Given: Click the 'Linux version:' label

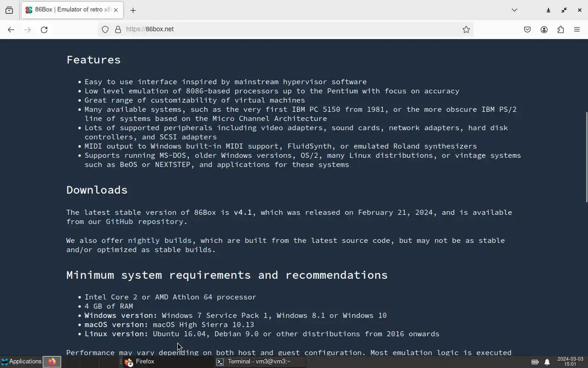Looking at the screenshot, I should pyautogui.click(x=116, y=334).
